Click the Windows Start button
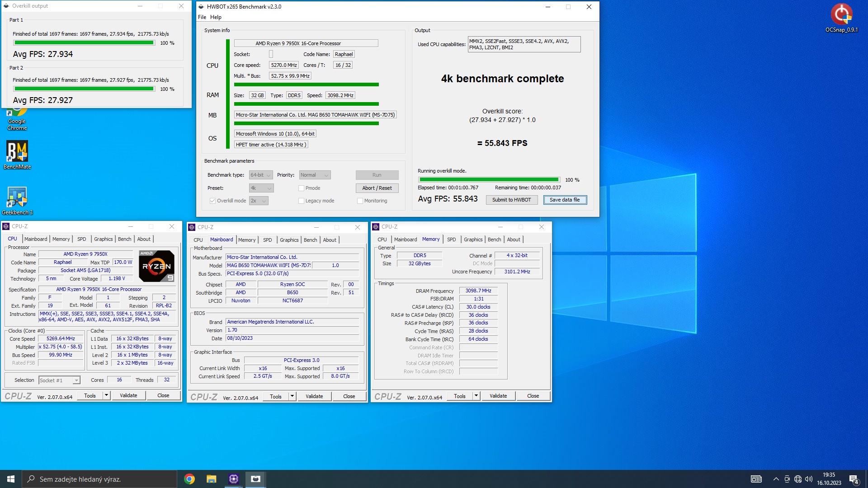The height and width of the screenshot is (488, 868). [11, 479]
